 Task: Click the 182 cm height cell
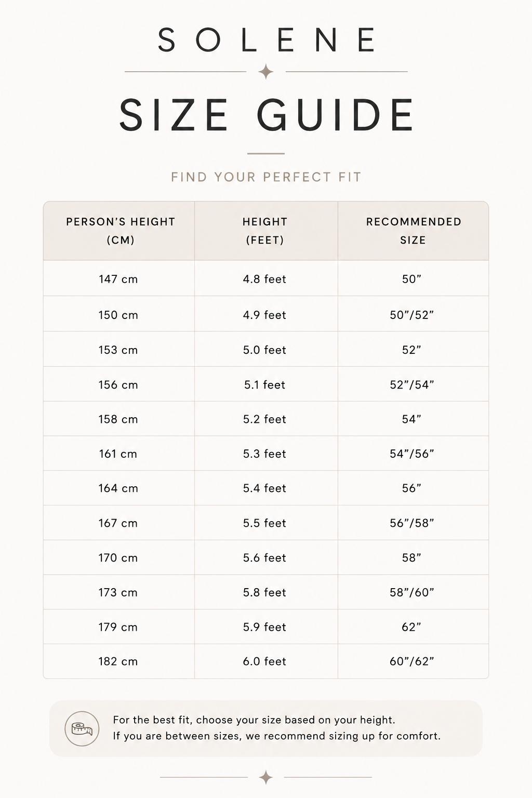tap(119, 661)
